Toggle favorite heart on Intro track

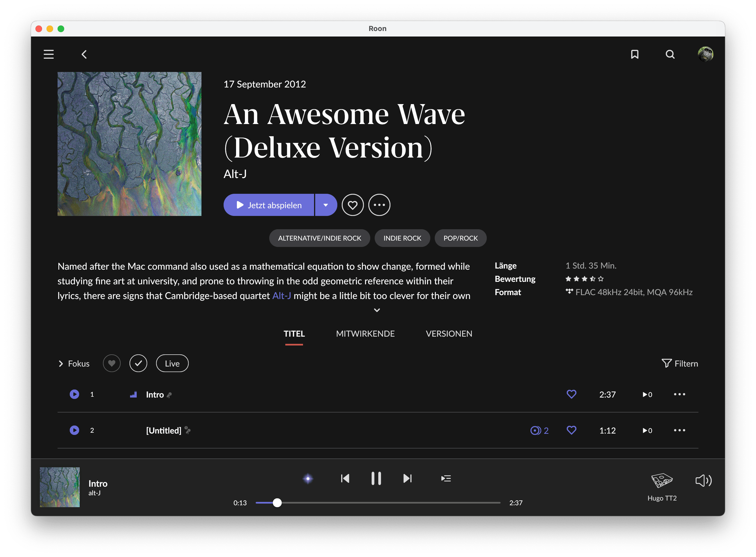(571, 394)
